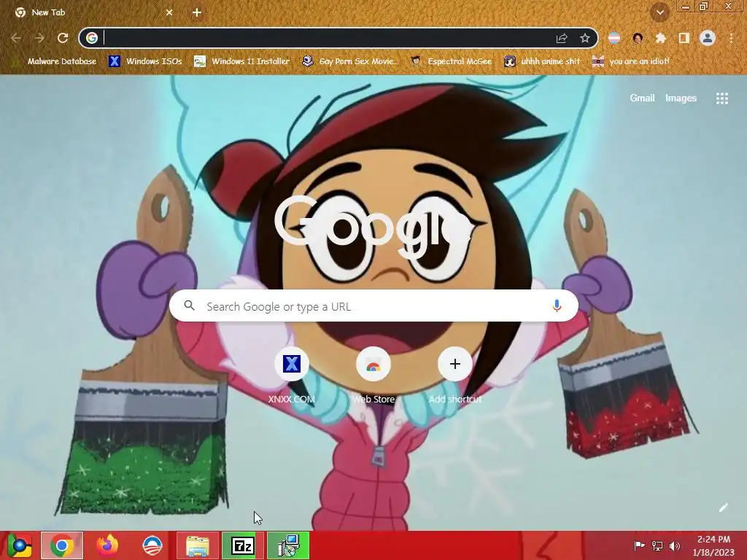Viewport: 747px width, 560px height.
Task: Open the 'you are an idiot!' bookmark
Action: [631, 61]
